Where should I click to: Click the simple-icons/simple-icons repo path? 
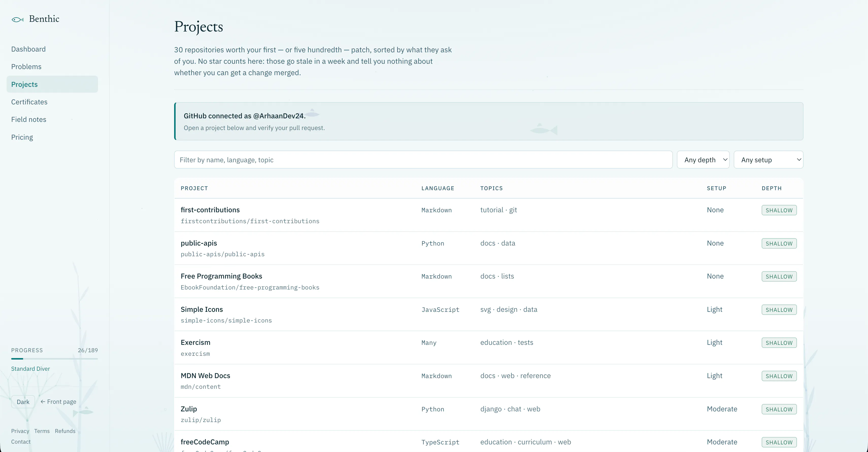pyautogui.click(x=226, y=320)
